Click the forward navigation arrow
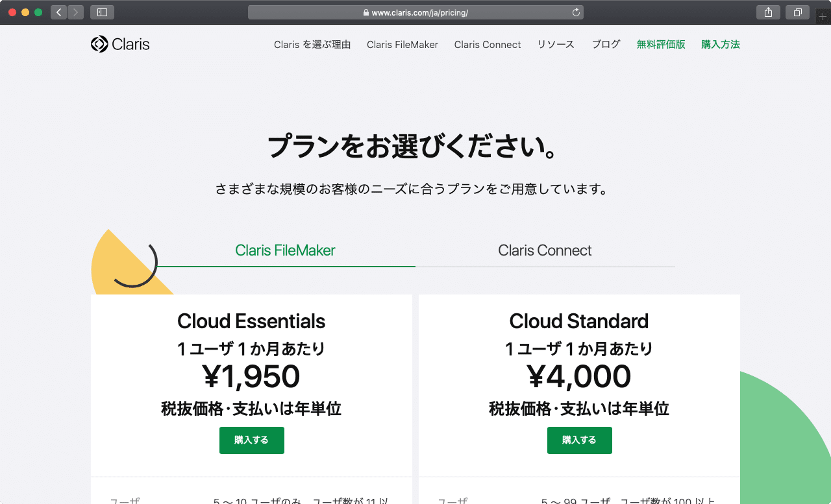 [x=75, y=12]
